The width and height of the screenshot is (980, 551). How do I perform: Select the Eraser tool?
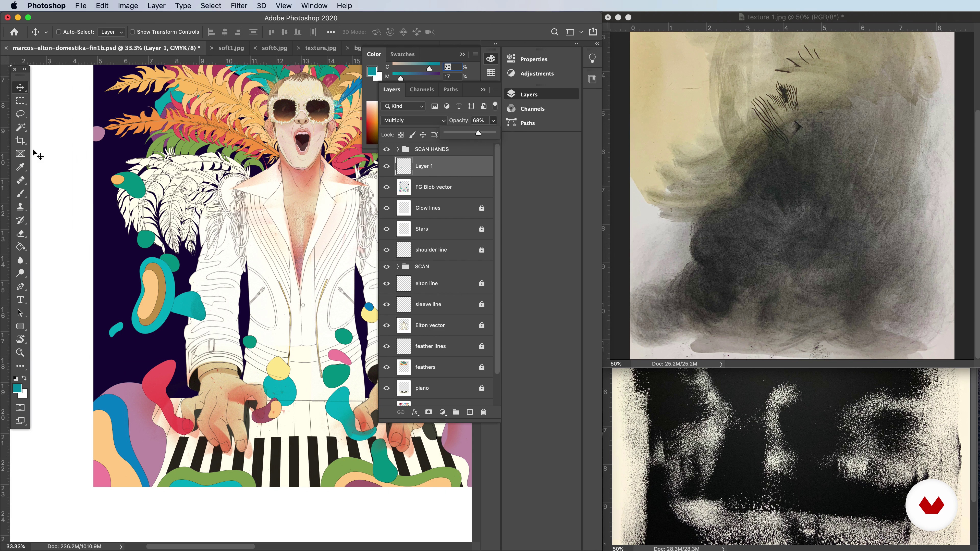[20, 233]
